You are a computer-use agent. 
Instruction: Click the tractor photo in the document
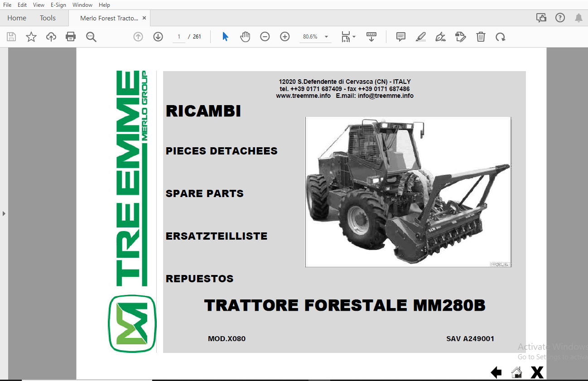coord(408,192)
